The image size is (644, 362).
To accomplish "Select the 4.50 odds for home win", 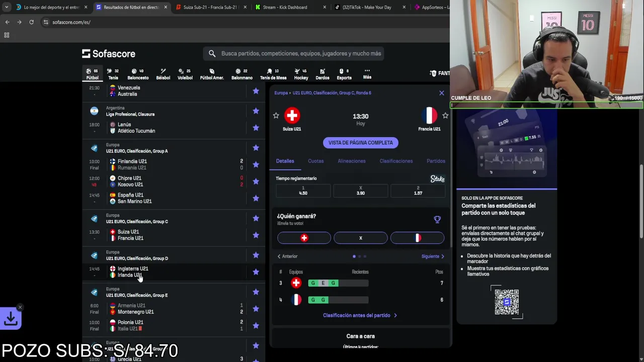I will (303, 191).
